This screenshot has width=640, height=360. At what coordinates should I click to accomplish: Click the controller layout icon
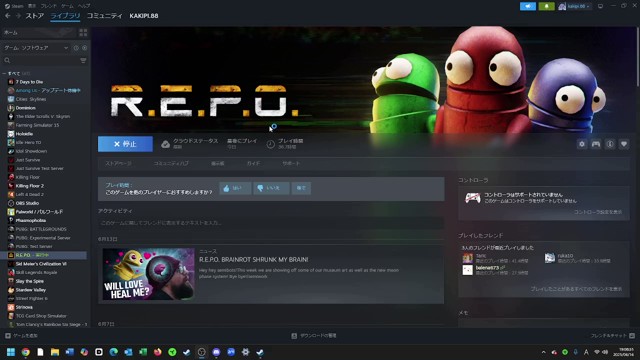coord(596,144)
